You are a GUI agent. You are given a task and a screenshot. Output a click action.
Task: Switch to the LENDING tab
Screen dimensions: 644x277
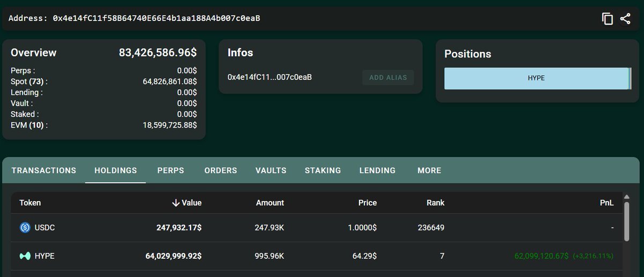tap(377, 170)
